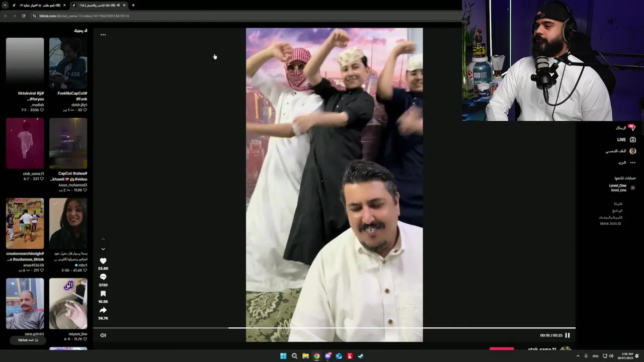Open the creatorsearchinsights thumbnail video

tap(25, 223)
